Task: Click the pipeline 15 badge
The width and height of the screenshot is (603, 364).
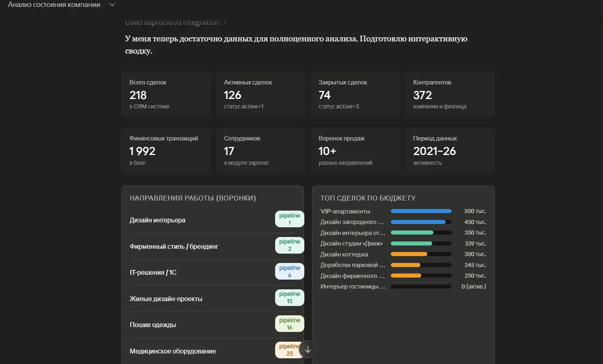Action: click(x=289, y=297)
